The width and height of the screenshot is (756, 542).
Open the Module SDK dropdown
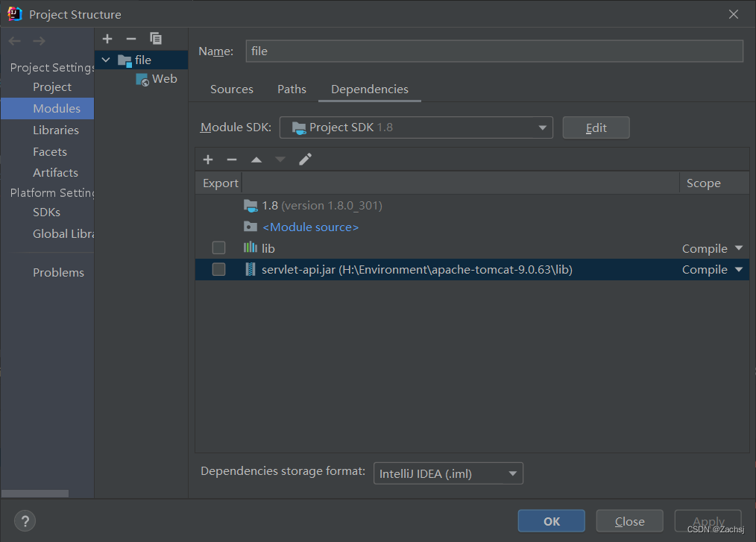(416, 127)
